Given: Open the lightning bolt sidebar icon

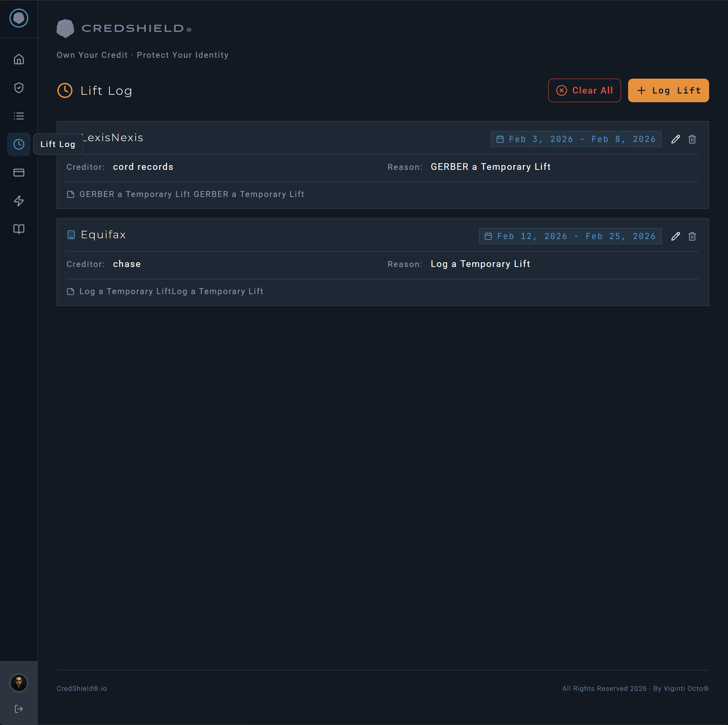Looking at the screenshot, I should click(19, 201).
